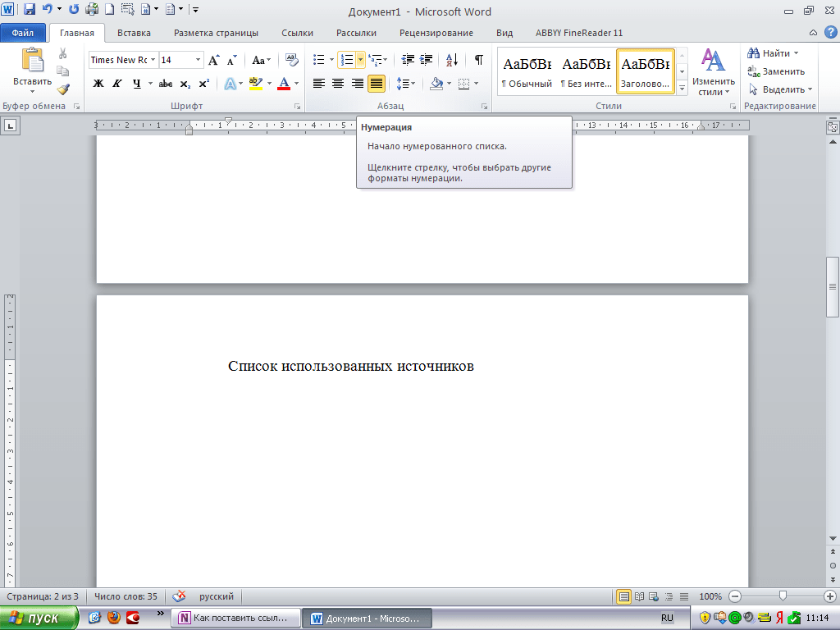Click the Format Painter brush icon
Image resolution: width=840 pixels, height=630 pixels.
point(63,89)
